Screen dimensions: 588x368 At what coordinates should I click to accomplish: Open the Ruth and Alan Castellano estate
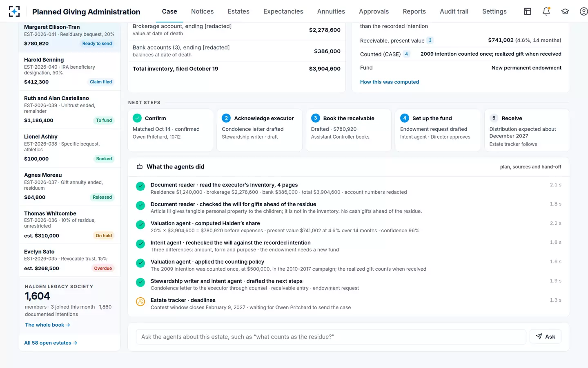point(69,110)
